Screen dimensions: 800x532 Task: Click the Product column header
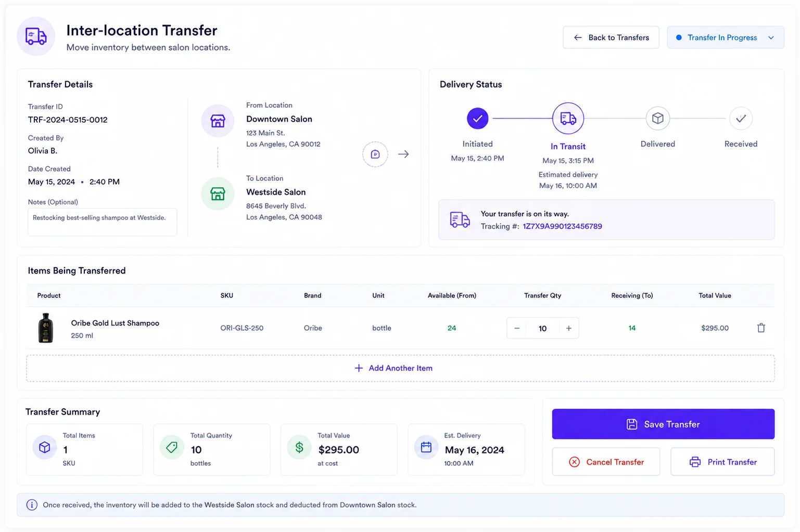pyautogui.click(x=49, y=295)
